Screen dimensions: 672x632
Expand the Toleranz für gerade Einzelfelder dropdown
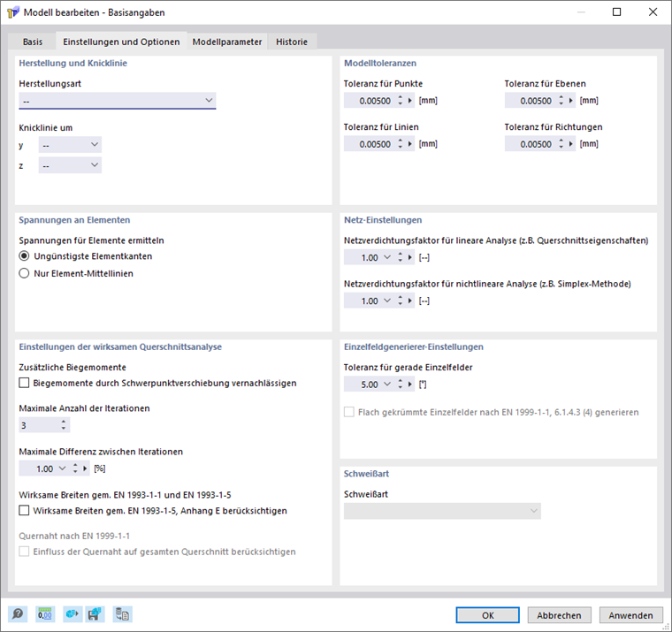[387, 385]
